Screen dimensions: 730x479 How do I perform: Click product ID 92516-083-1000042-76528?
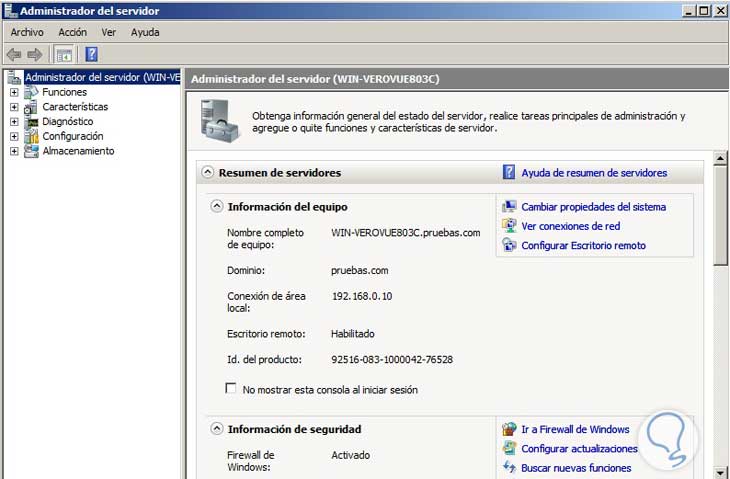392,359
